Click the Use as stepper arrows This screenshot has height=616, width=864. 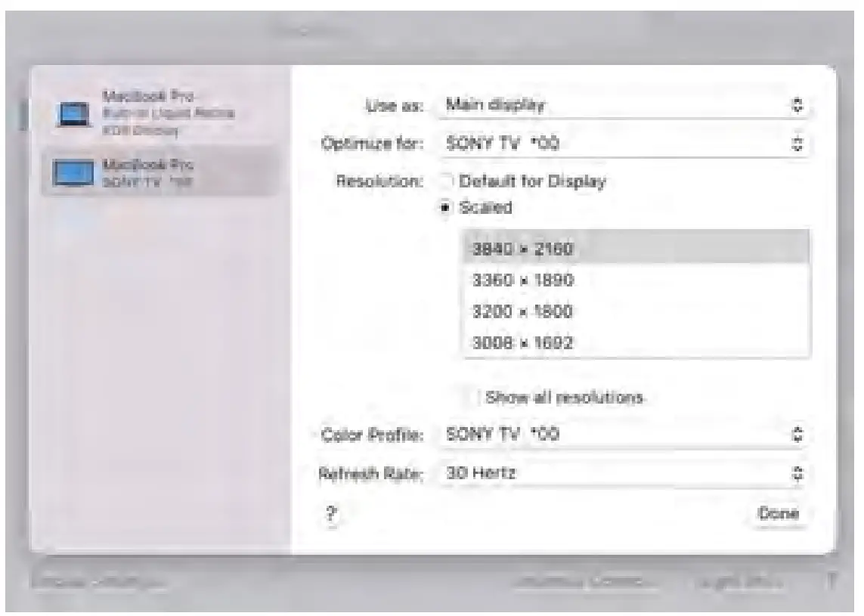pos(797,105)
